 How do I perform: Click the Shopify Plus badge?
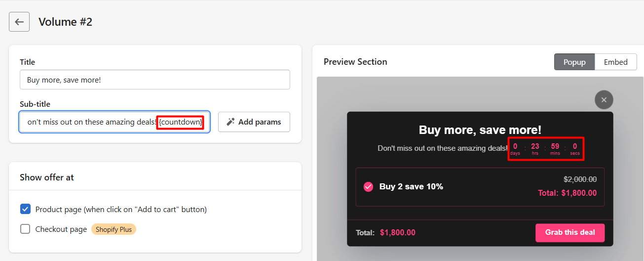pyautogui.click(x=114, y=229)
